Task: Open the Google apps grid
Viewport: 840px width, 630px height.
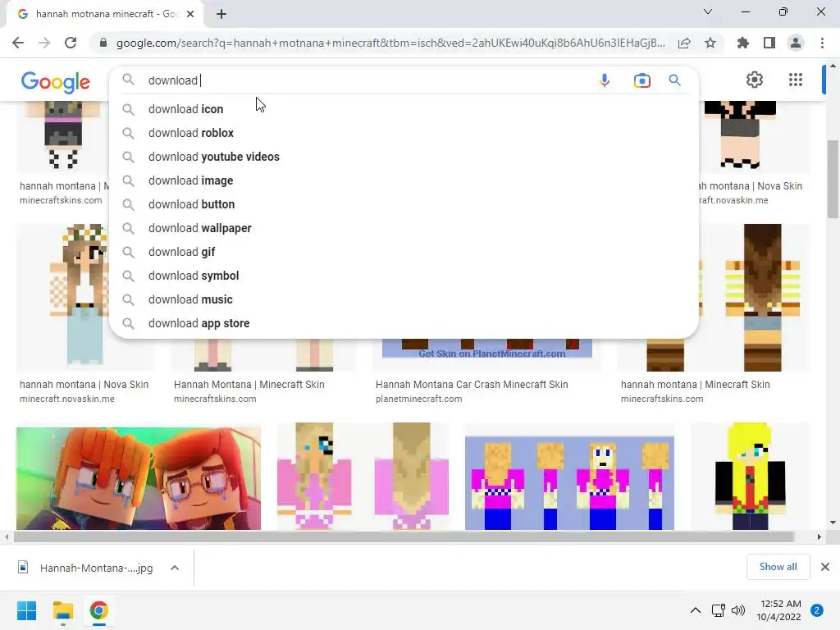Action: 796,80
